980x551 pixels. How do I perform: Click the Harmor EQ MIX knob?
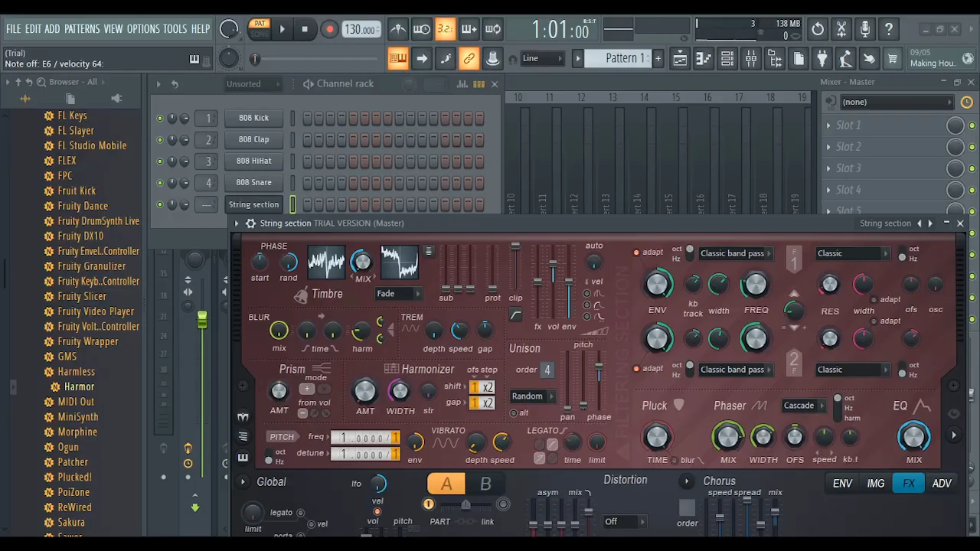913,437
